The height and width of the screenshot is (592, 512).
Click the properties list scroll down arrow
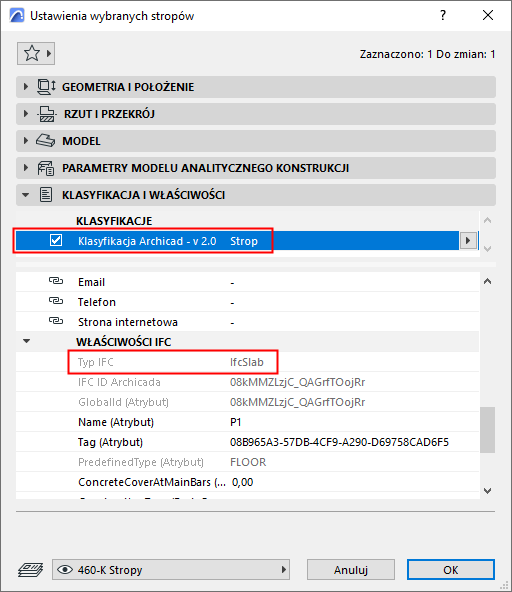click(x=487, y=491)
